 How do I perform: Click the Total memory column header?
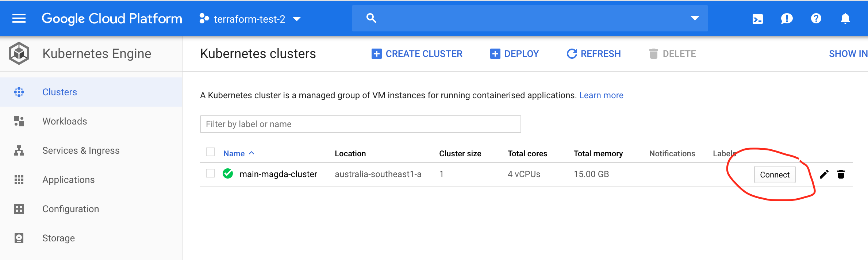coord(598,153)
